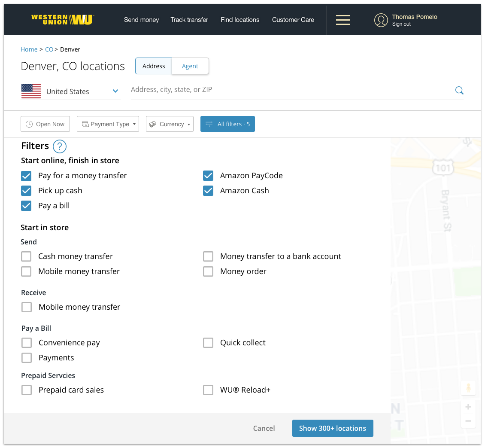
Task: Click the Thomas Pomelo account name
Action: (415, 17)
